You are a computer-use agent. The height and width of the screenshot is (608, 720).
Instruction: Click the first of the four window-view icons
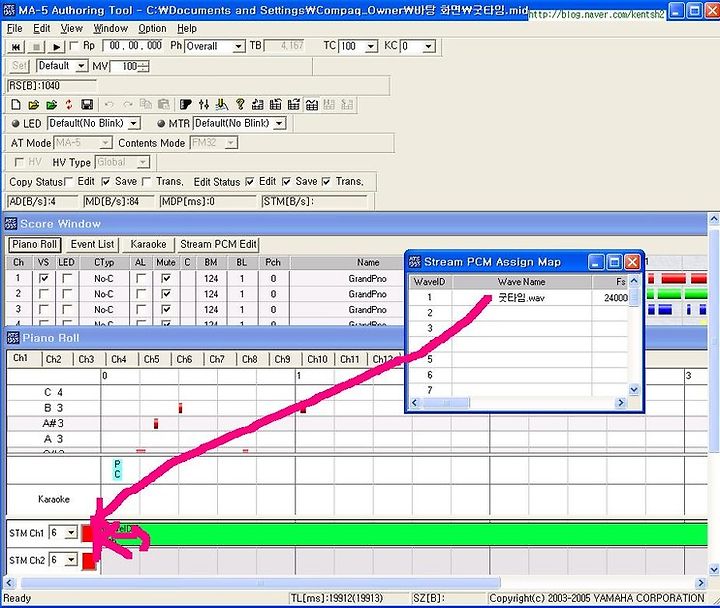click(x=258, y=105)
